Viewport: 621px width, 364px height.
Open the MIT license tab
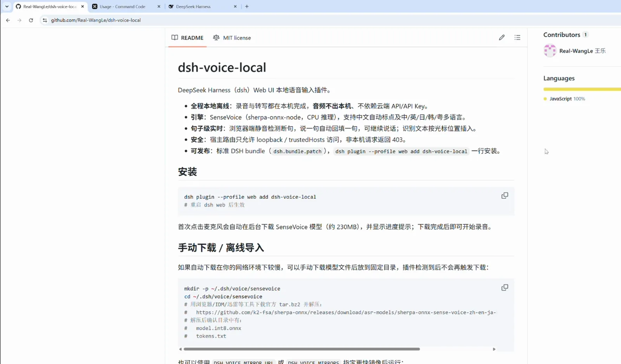tap(232, 38)
